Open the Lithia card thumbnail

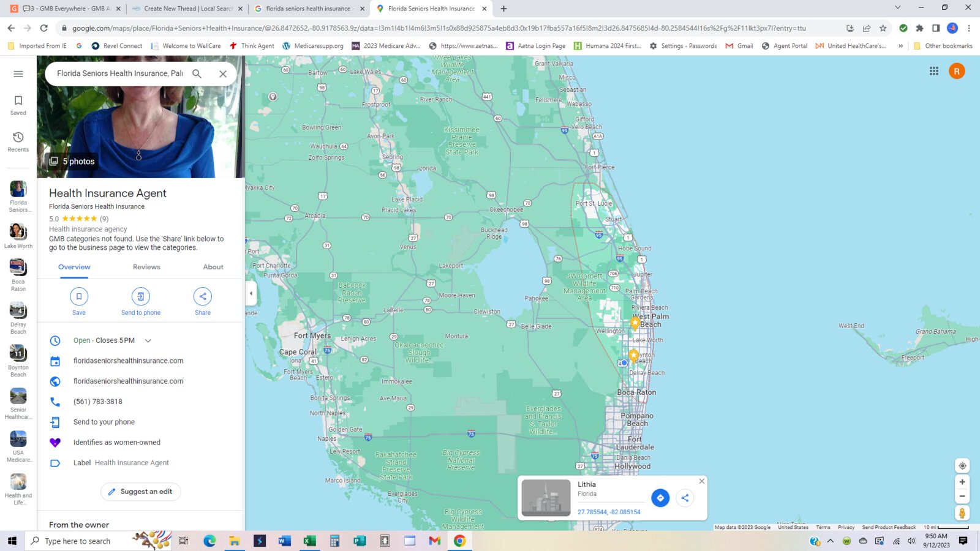tap(546, 498)
